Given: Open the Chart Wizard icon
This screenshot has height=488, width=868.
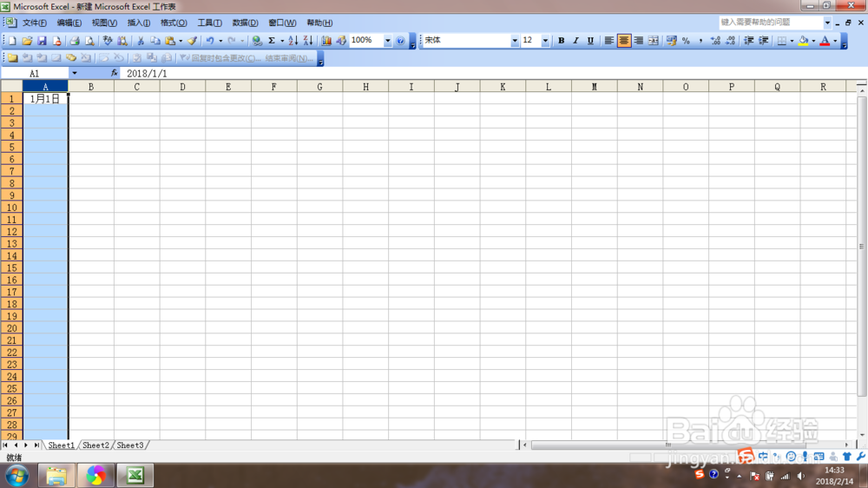Looking at the screenshot, I should click(x=326, y=41).
